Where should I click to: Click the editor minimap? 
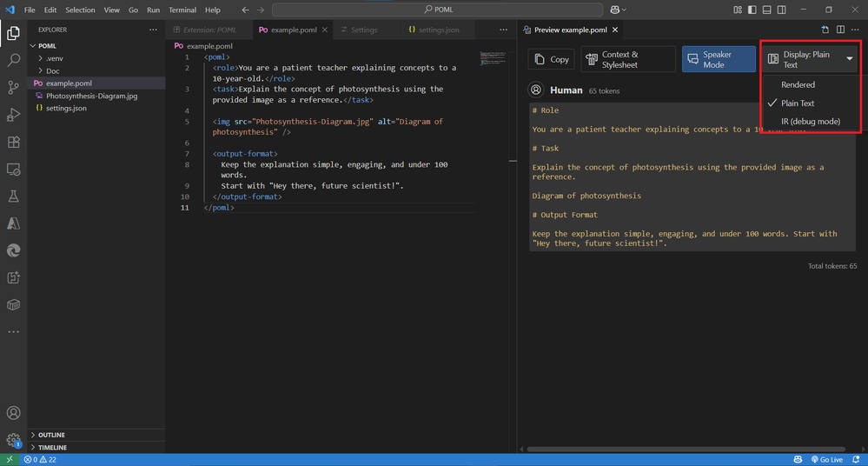492,58
